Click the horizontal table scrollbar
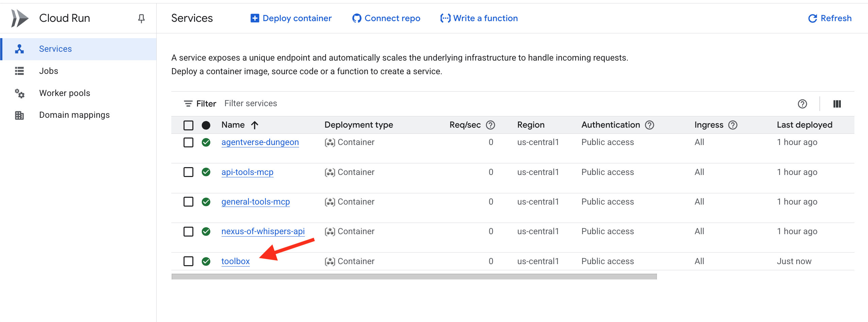868x322 pixels. click(414, 277)
